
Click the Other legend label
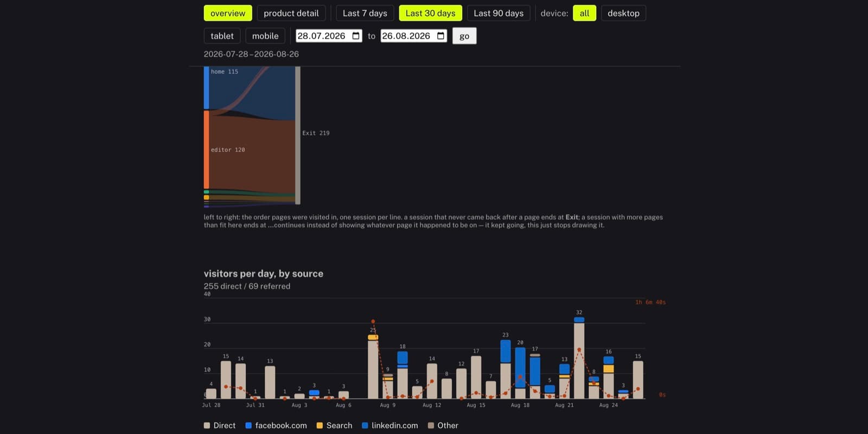coord(448,425)
